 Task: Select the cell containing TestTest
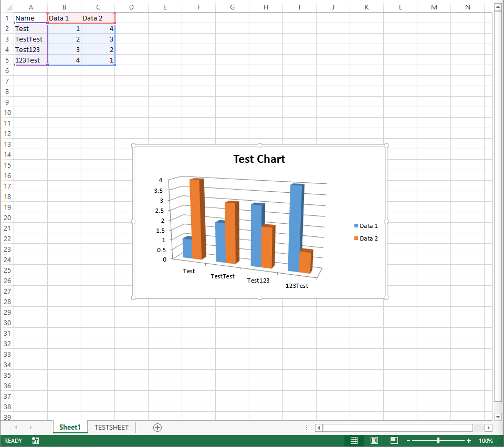click(29, 39)
